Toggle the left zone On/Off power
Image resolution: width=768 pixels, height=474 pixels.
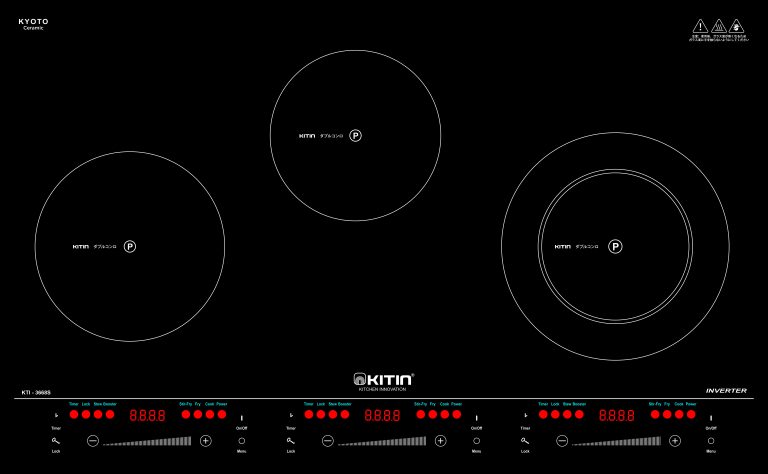click(241, 417)
